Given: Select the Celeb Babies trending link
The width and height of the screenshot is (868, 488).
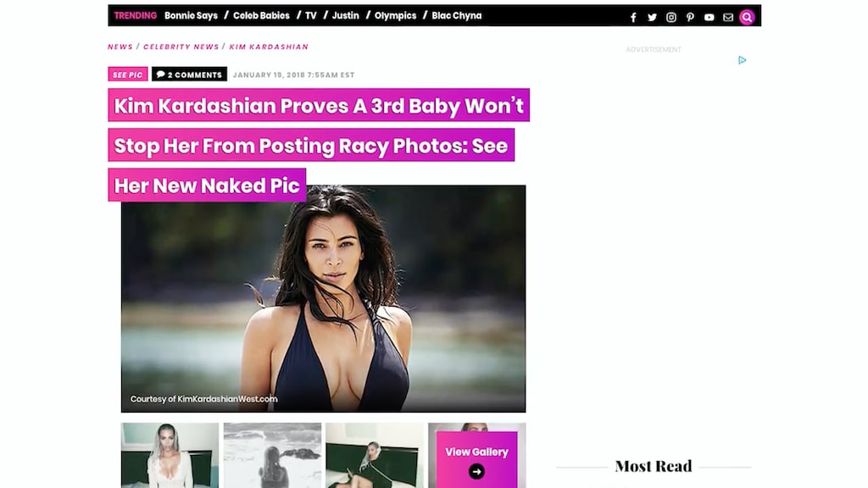Looking at the screenshot, I should tap(261, 15).
